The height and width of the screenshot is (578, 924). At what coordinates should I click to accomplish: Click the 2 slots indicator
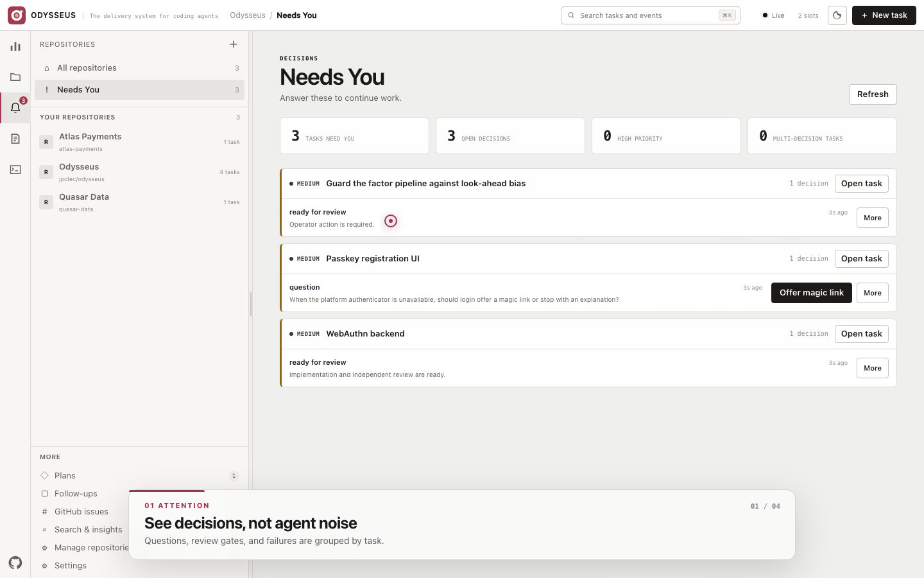(809, 15)
